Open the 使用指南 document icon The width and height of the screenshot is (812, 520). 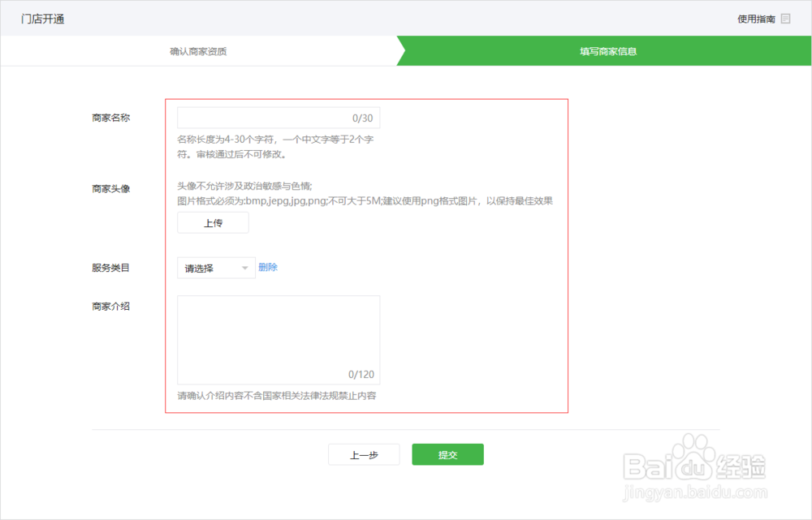point(785,19)
